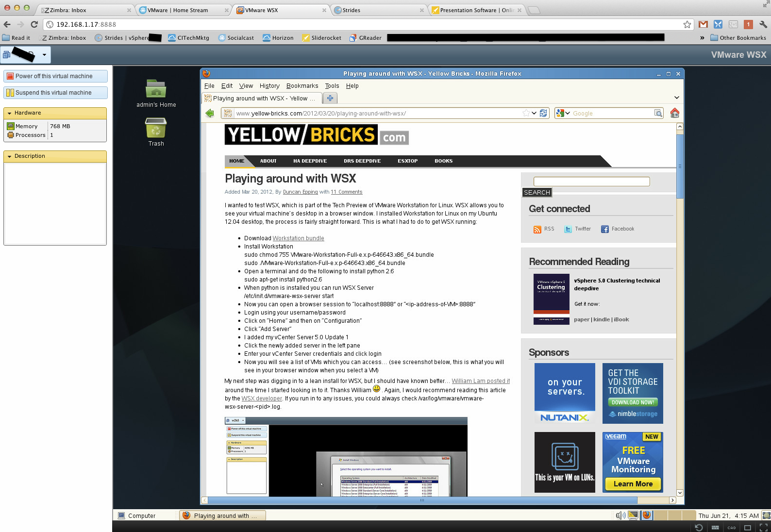Open the Firefox Bookmarks menu
The image size is (771, 532).
(302, 86)
